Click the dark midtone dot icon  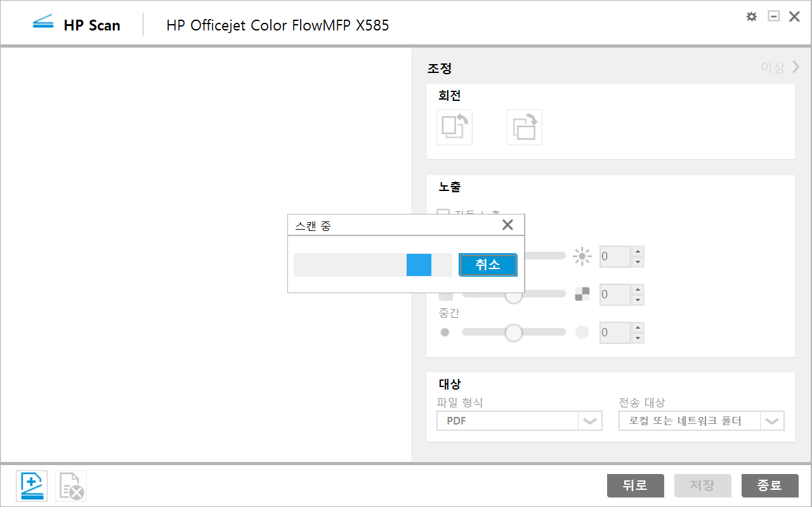pos(445,332)
